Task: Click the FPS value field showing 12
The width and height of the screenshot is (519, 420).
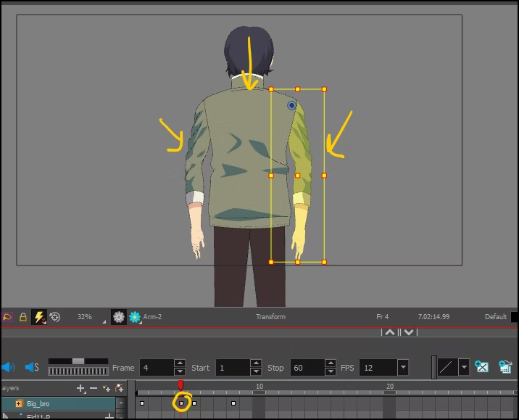Action: click(x=378, y=368)
